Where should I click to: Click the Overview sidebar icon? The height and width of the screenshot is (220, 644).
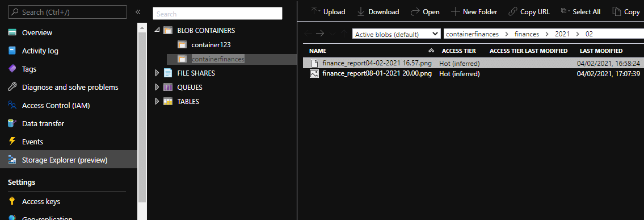pos(12,32)
